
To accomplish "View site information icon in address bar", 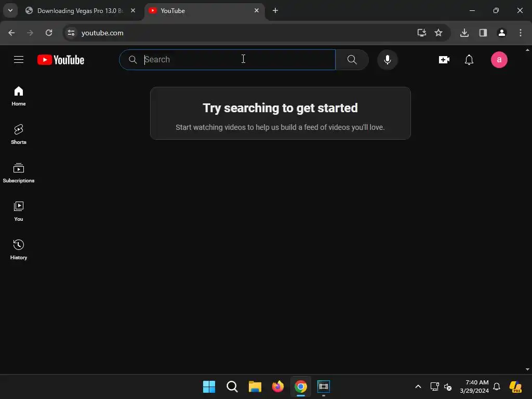I will [x=71, y=33].
